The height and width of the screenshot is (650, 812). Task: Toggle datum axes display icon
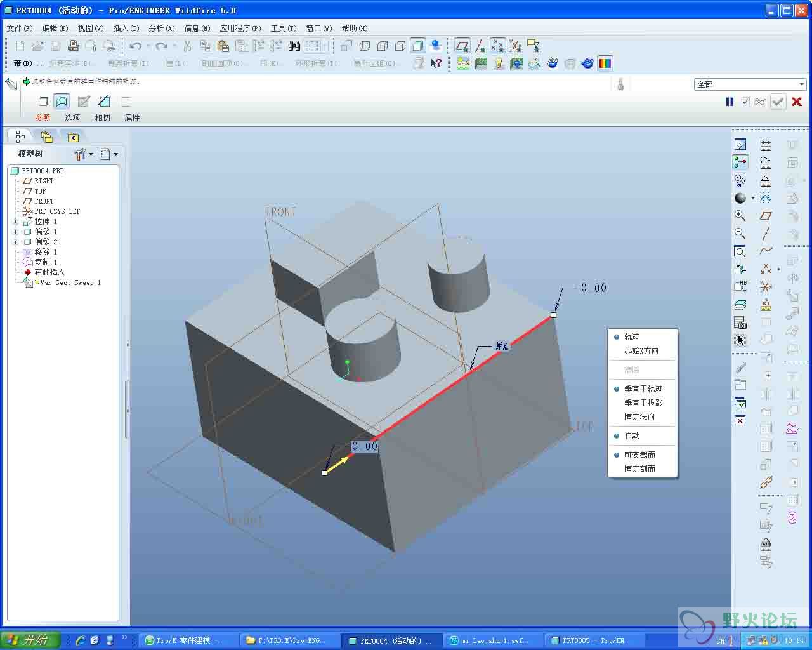point(480,46)
